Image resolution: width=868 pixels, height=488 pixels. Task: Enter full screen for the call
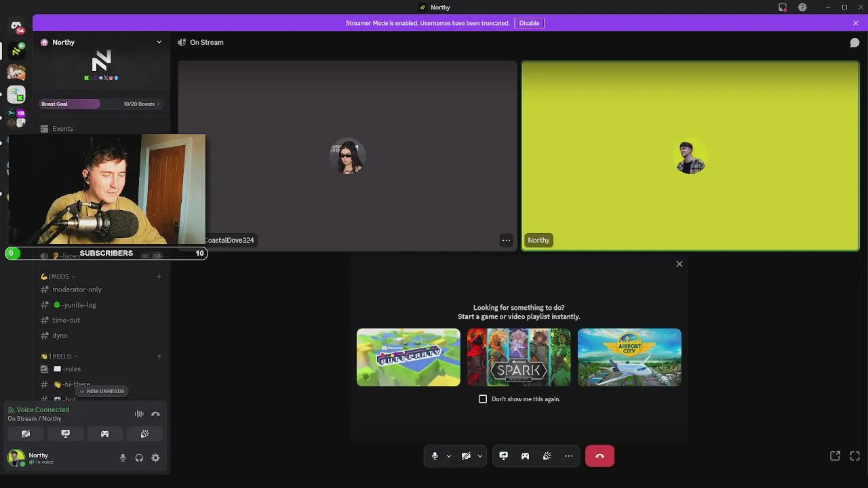pyautogui.click(x=854, y=456)
